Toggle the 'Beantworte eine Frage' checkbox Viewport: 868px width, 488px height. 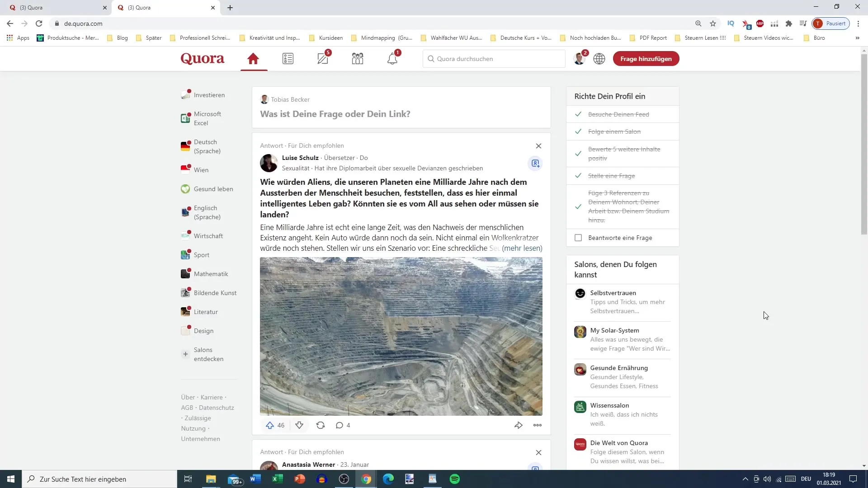(578, 237)
